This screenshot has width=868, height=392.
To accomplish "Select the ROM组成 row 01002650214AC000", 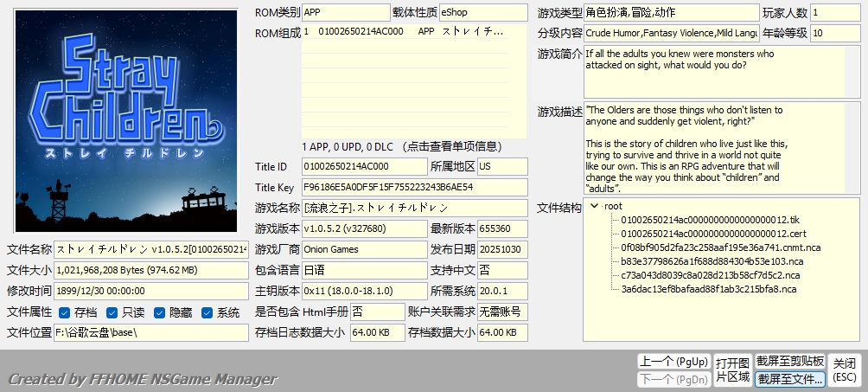I will tap(405, 32).
